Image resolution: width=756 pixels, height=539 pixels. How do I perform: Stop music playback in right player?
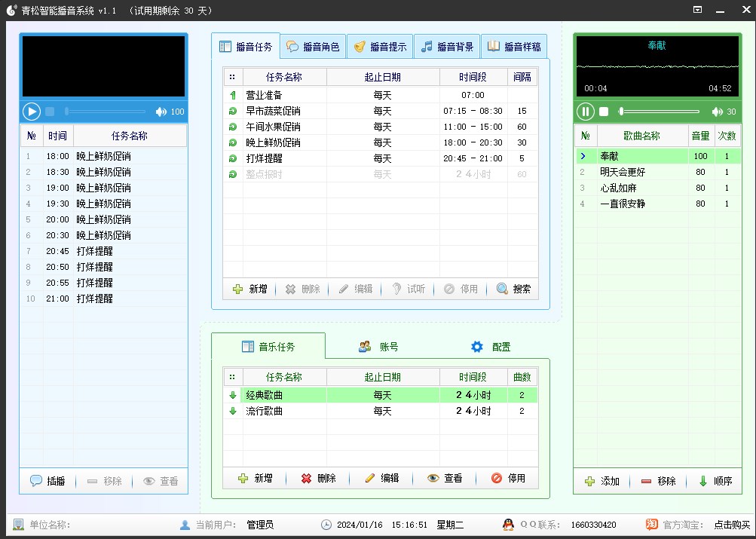pos(604,112)
